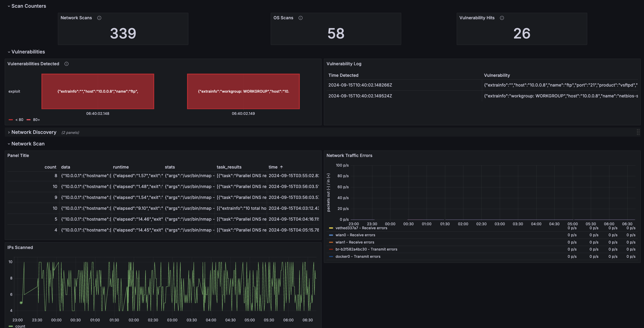Viewport: 644px width, 328px height.
Task: Click the Network Scans info icon
Action: click(99, 18)
